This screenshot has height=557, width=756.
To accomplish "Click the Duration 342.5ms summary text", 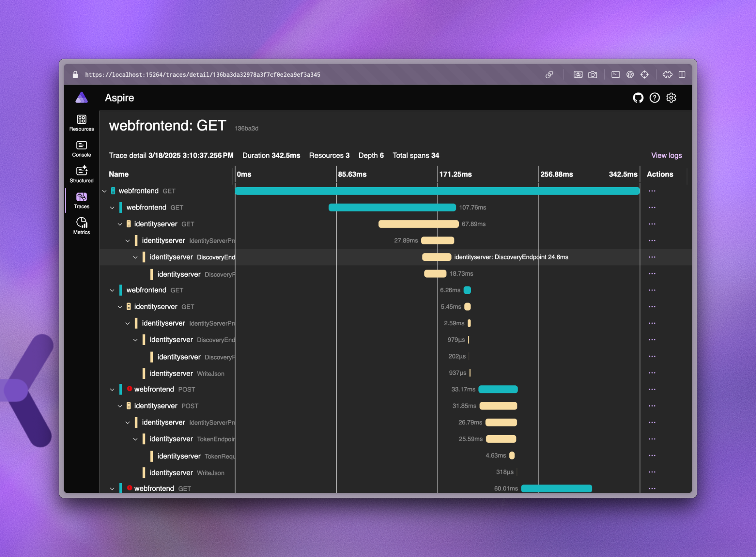I will pos(271,155).
